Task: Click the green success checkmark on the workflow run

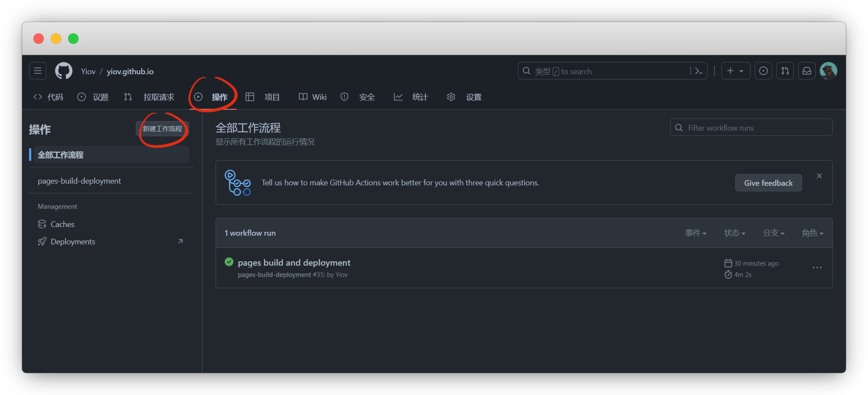Action: point(229,262)
